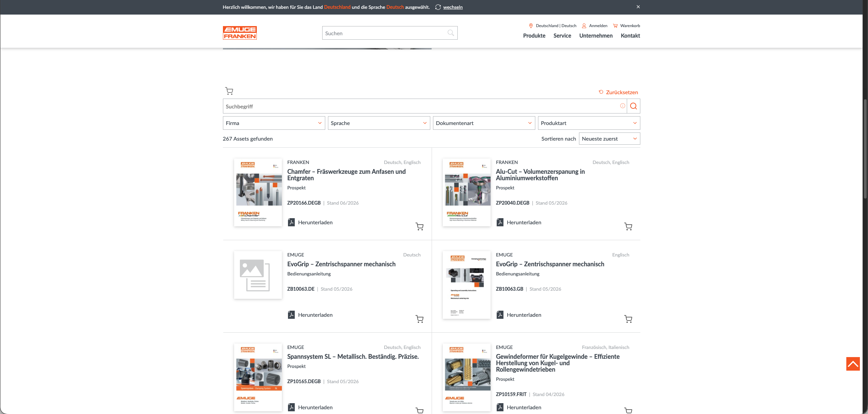Click document number "ZP10165.DEGB"
This screenshot has width=868, height=414.
pos(304,381)
